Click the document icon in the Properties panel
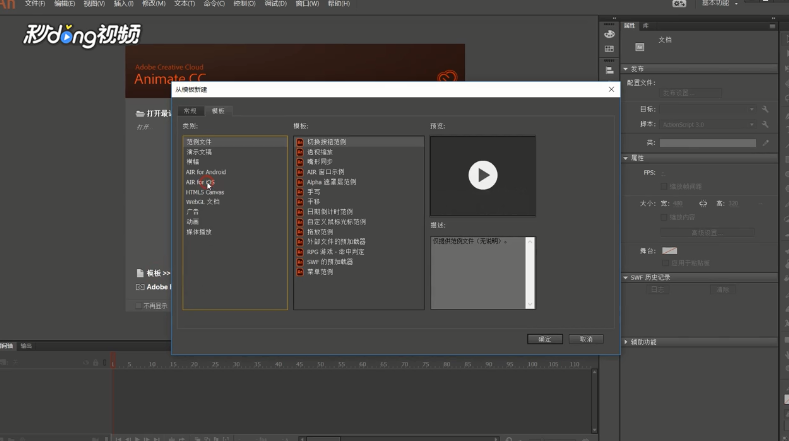Screen dimensions: 789x441 (x=640, y=47)
